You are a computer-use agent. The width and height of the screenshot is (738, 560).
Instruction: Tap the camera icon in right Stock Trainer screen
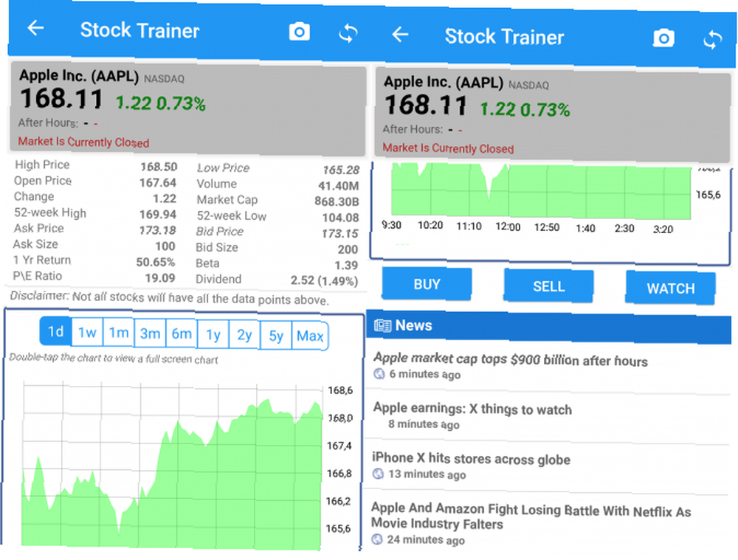coord(663,38)
